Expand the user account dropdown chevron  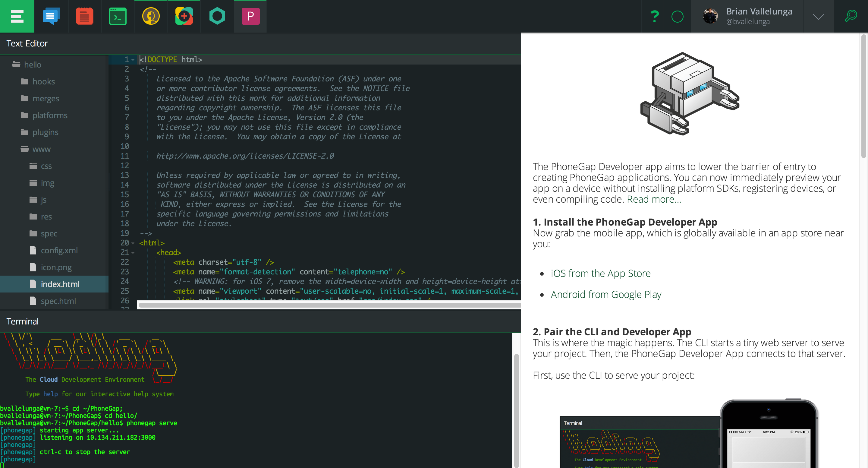pyautogui.click(x=818, y=17)
